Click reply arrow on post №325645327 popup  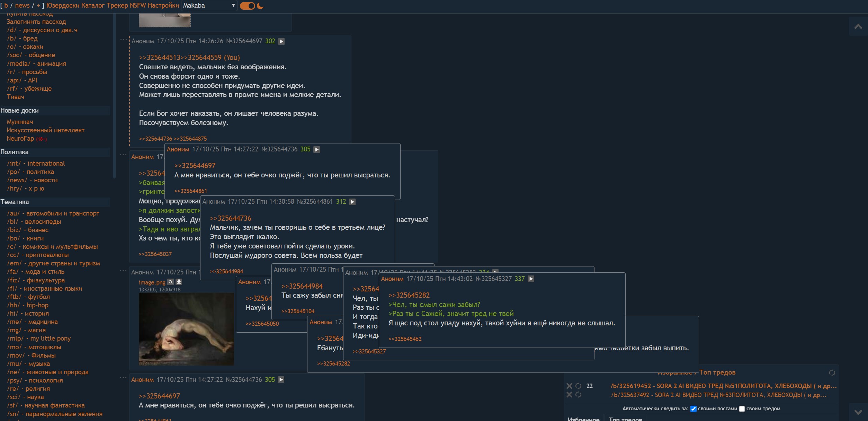click(531, 279)
